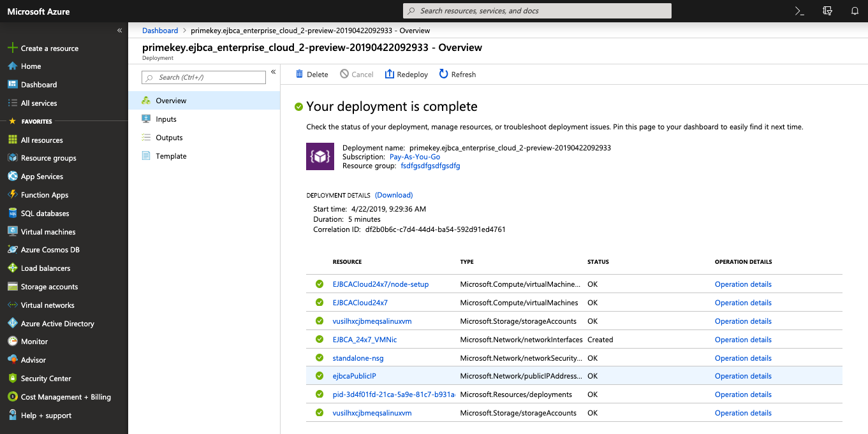
Task: Open the Outputs menu item
Action: tap(169, 138)
